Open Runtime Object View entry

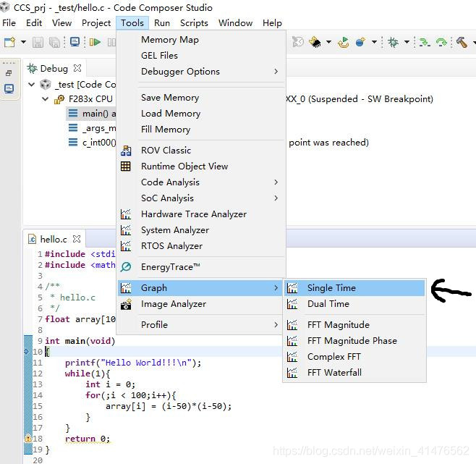tap(201, 166)
